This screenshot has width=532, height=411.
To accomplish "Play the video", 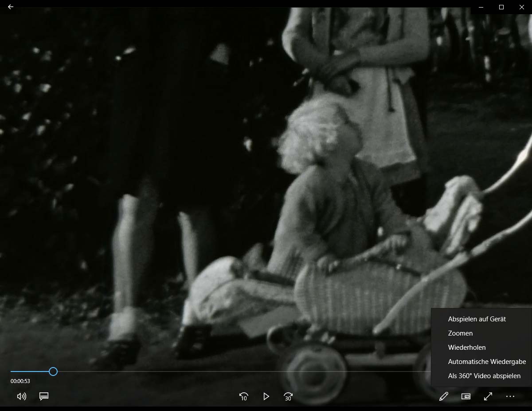I will click(x=266, y=396).
